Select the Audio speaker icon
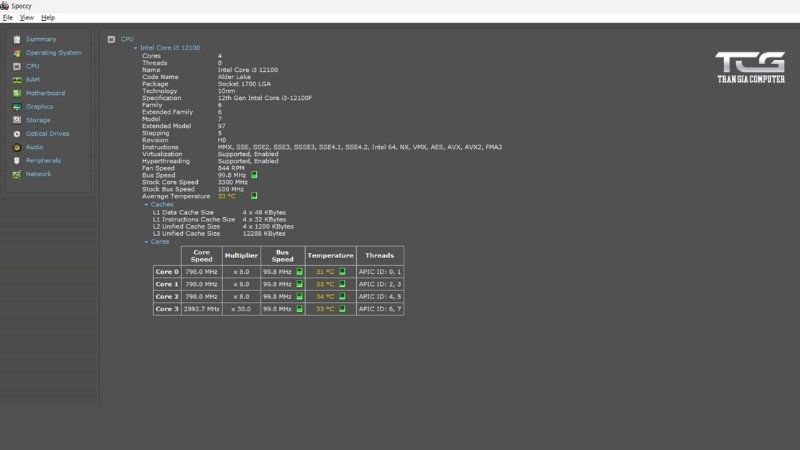The height and width of the screenshot is (450, 800). click(x=17, y=147)
